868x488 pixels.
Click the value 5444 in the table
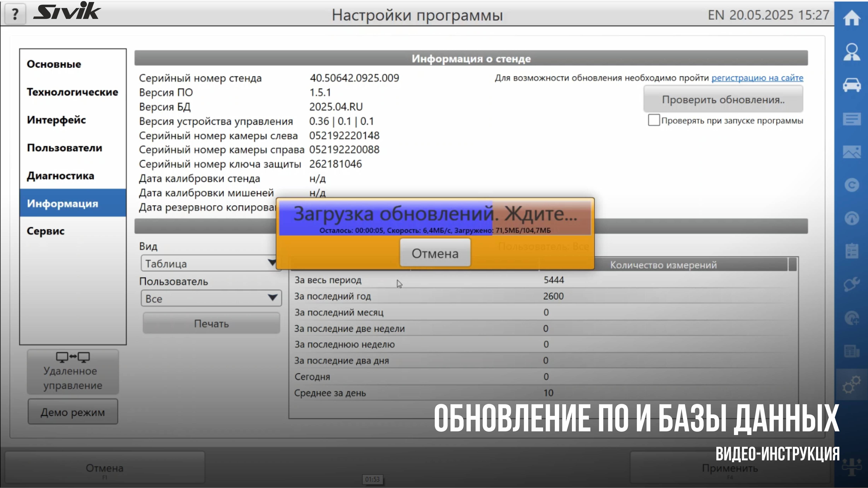(554, 280)
